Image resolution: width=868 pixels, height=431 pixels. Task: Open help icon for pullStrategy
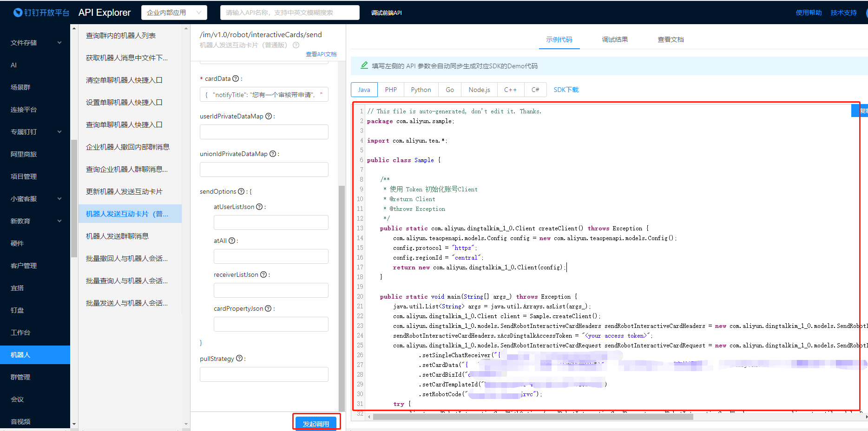[x=239, y=358]
